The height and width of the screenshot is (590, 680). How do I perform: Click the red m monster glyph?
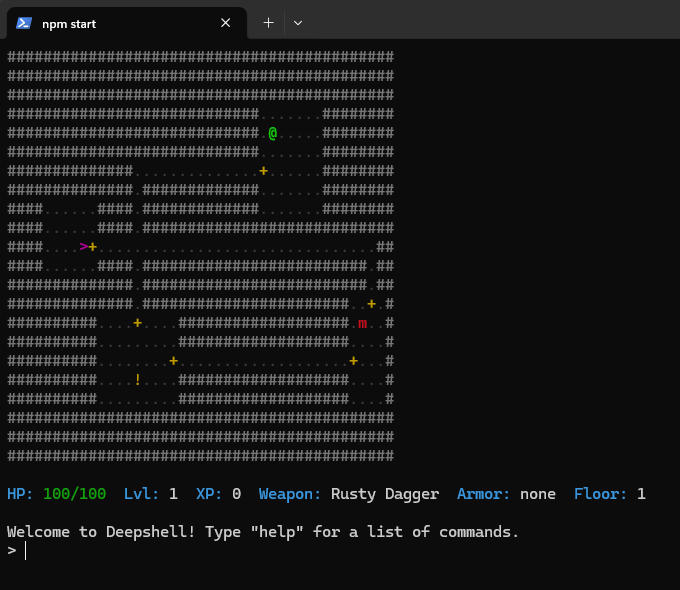[363, 323]
